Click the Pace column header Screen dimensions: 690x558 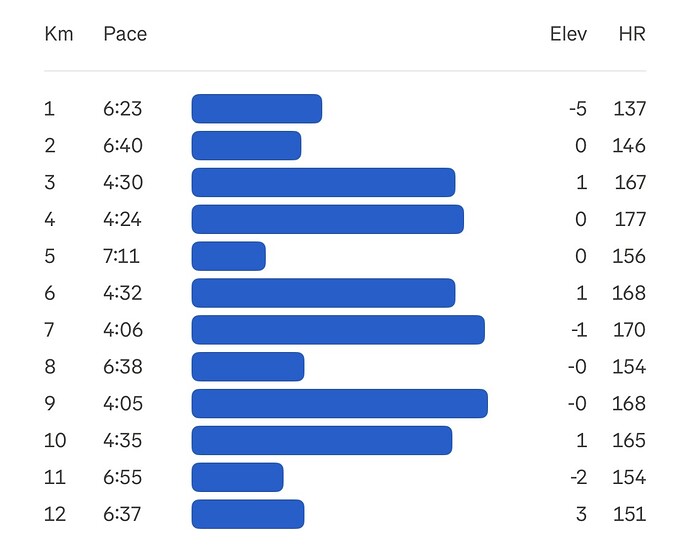[x=125, y=34]
